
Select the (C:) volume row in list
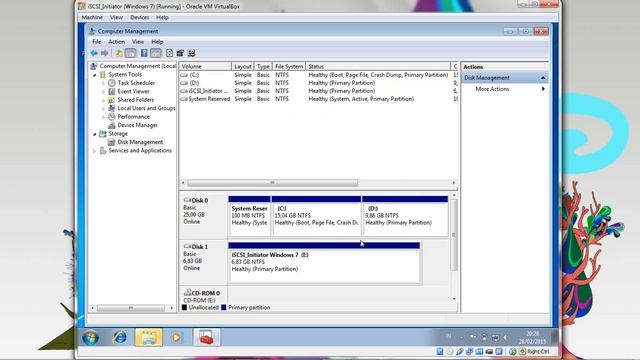point(319,75)
